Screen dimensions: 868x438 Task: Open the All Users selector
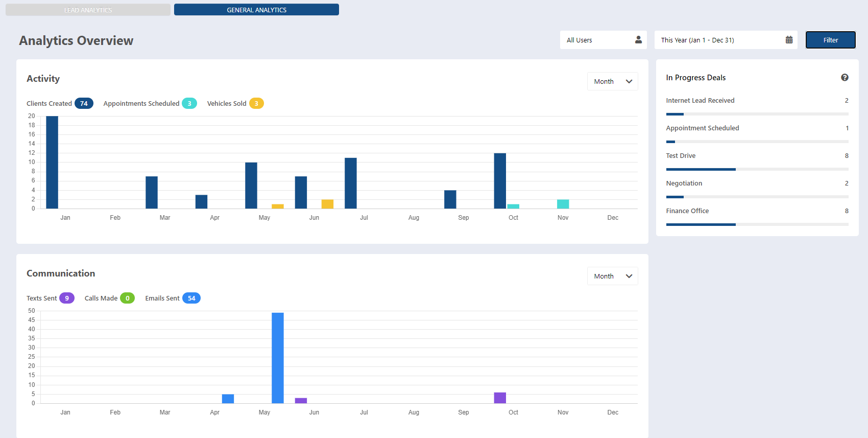(x=603, y=40)
